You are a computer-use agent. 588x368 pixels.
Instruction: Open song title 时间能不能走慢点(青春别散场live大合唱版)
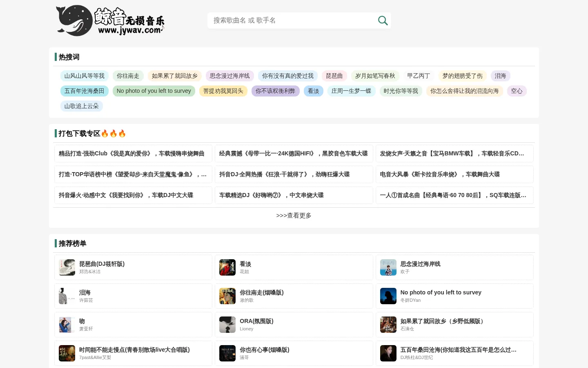point(134,350)
